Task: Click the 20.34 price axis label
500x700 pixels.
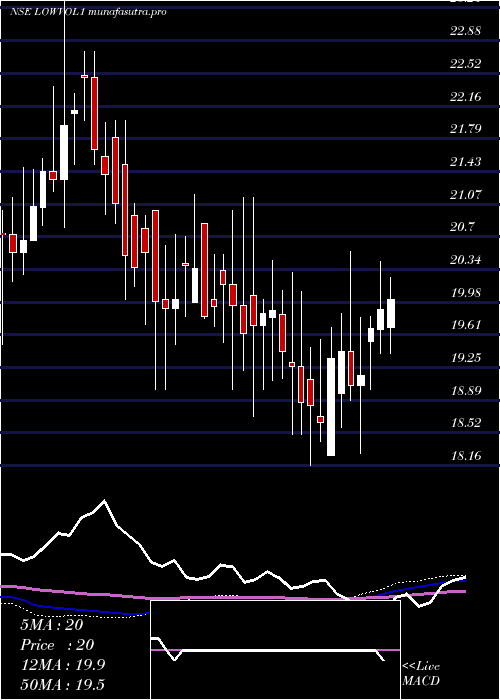Action: click(466, 259)
